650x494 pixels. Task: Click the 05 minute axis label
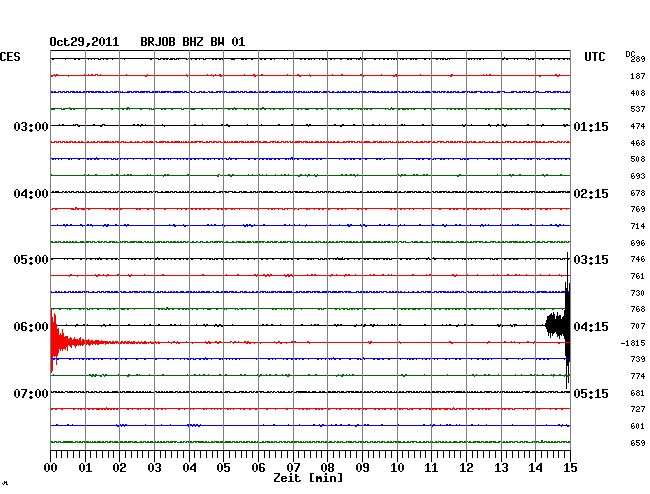[x=223, y=468]
